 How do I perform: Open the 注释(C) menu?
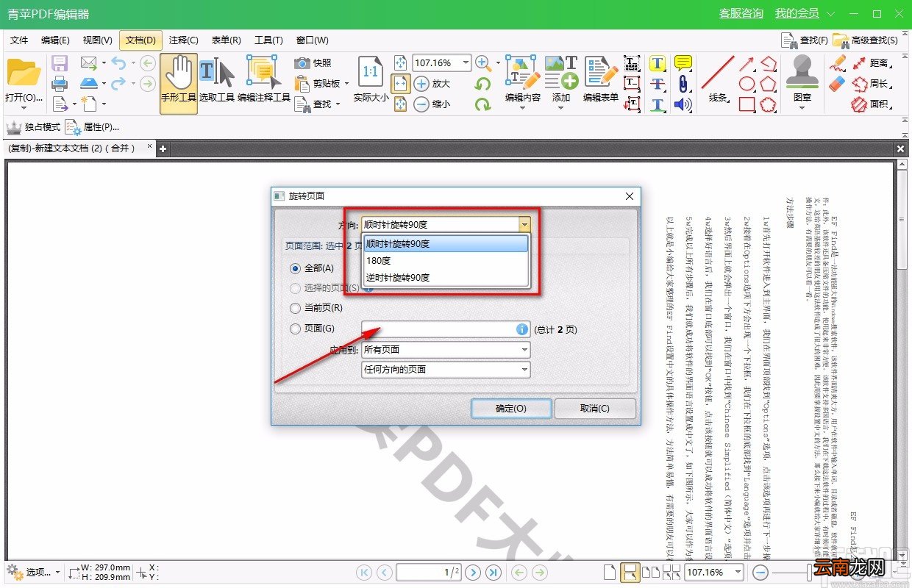click(x=184, y=40)
